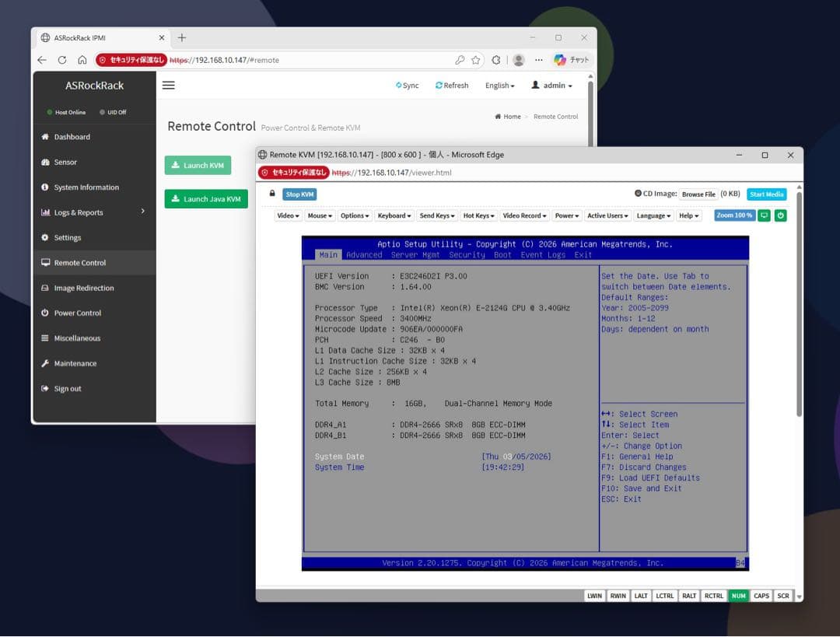The height and width of the screenshot is (637, 840).
Task: Open Maintenance in the sidebar
Action: pos(95,363)
